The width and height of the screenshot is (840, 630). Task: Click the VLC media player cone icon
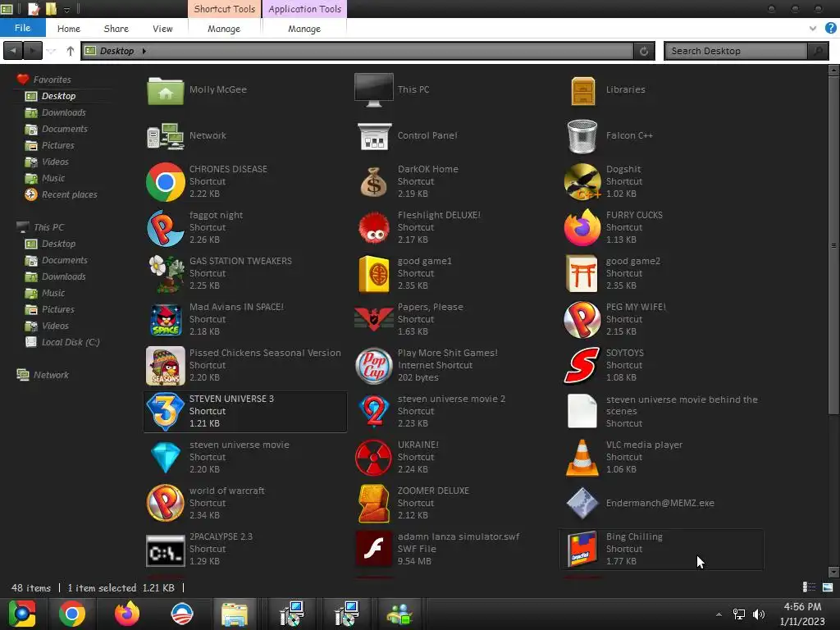tap(582, 458)
